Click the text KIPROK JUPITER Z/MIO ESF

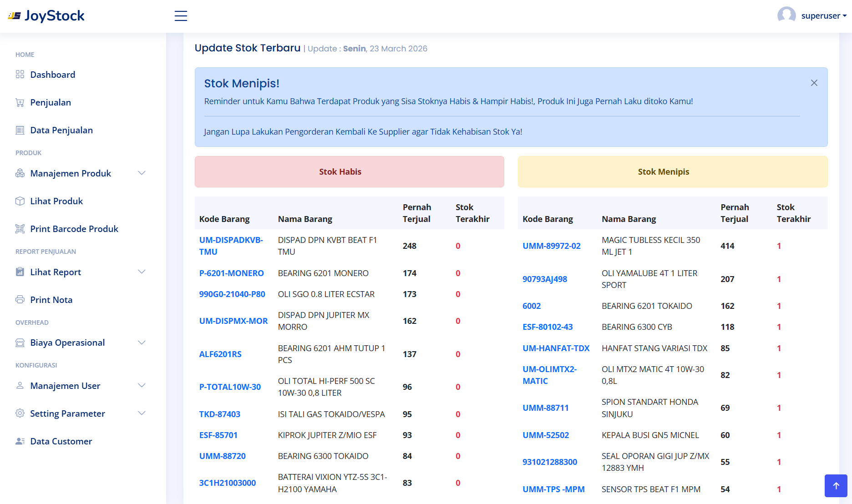click(x=327, y=435)
